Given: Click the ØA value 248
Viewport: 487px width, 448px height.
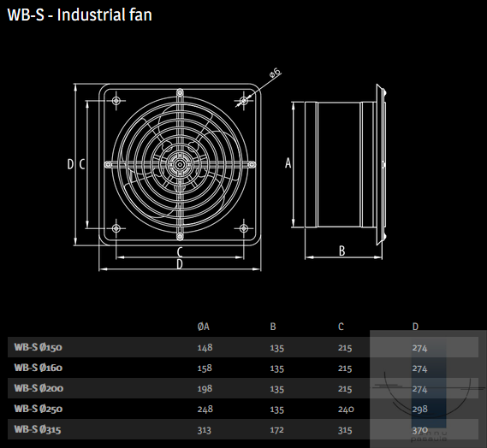Looking at the screenshot, I should (x=205, y=409).
